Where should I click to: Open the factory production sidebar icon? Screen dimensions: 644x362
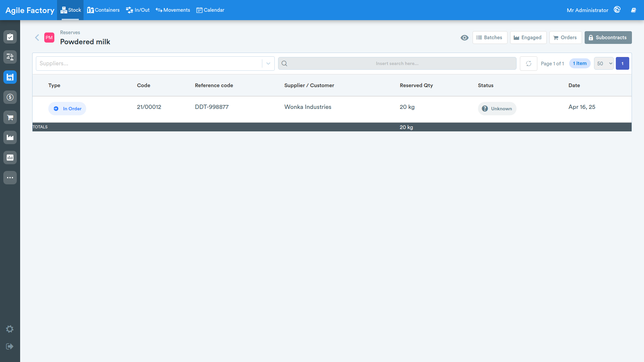tap(10, 137)
